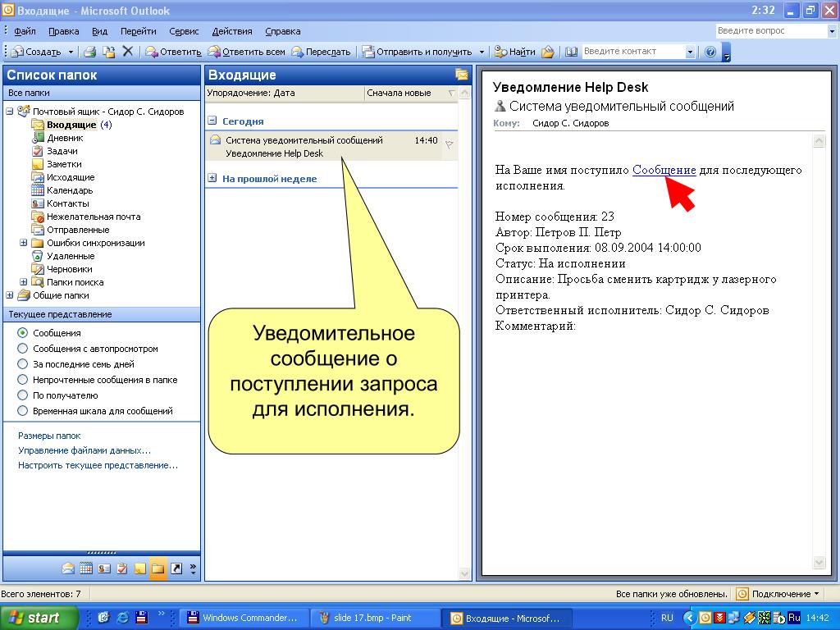The height and width of the screenshot is (630, 840).
Task: Open the Вид menu
Action: coord(99,31)
